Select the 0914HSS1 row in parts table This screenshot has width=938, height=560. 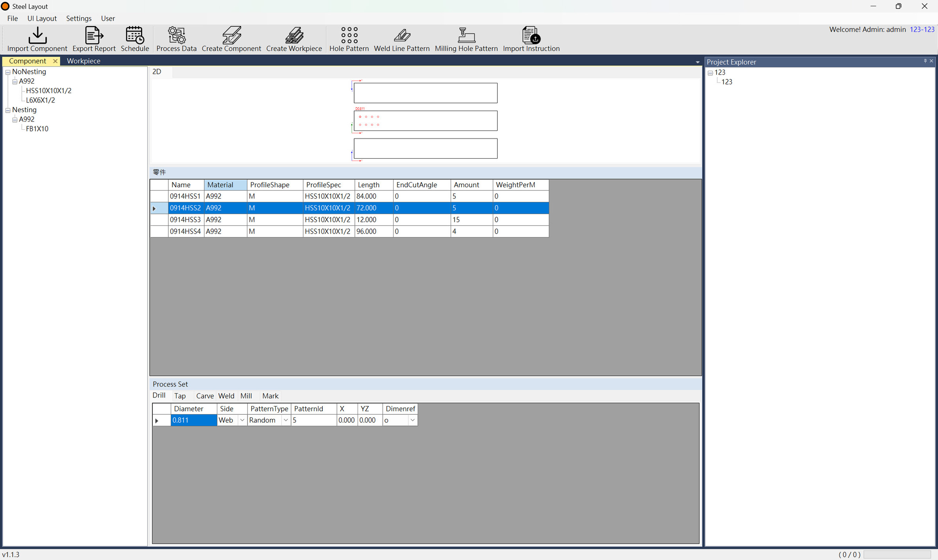point(349,196)
